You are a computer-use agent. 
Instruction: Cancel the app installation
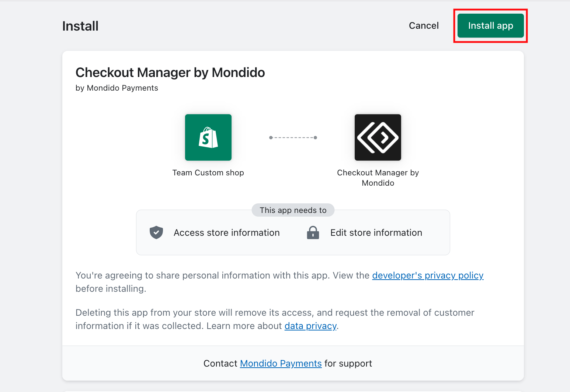click(x=424, y=26)
